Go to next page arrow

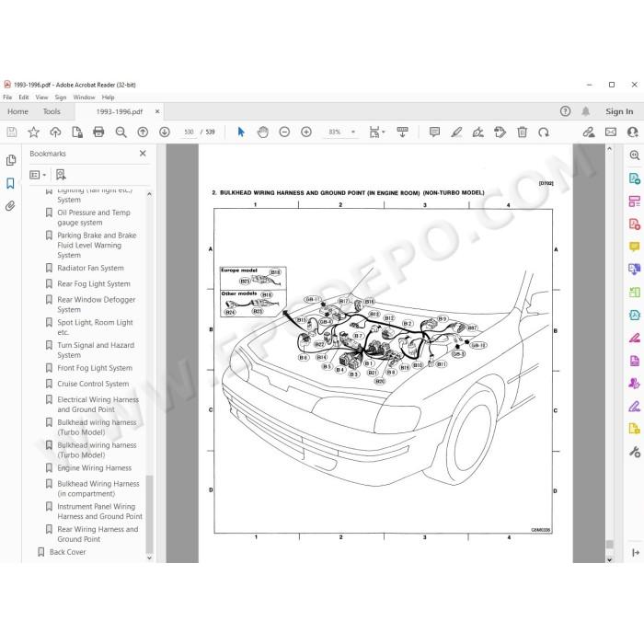coord(165,132)
